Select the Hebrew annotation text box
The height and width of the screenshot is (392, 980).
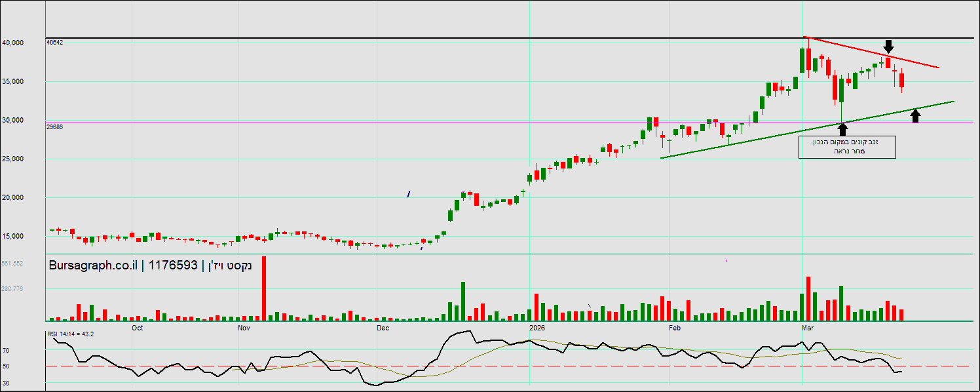846,147
